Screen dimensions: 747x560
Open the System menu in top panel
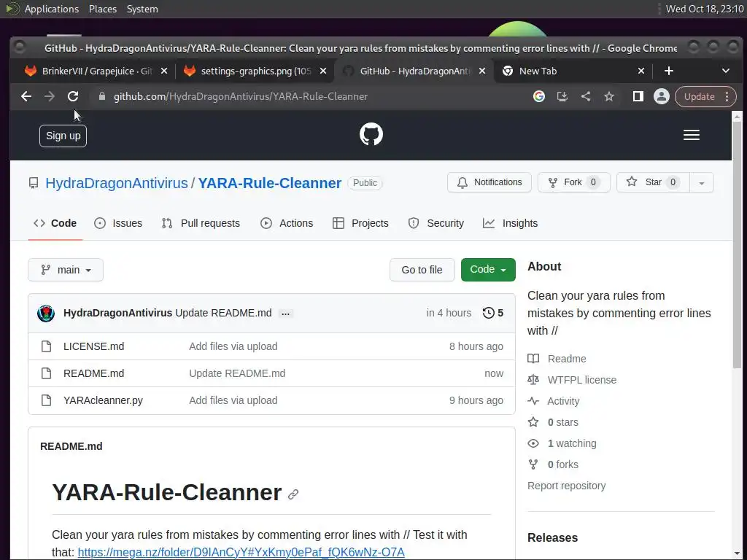[x=142, y=9]
